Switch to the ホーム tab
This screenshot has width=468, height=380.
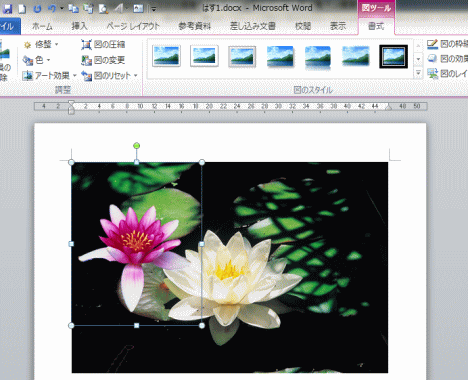(42, 26)
